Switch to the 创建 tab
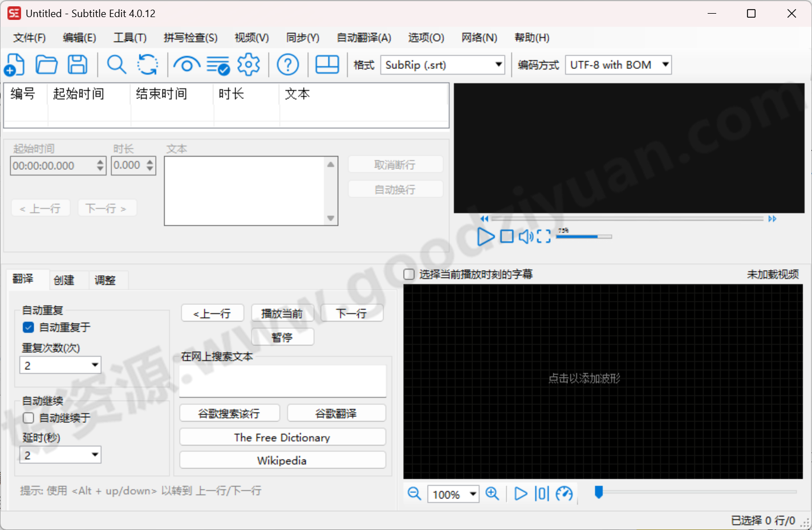Image resolution: width=812 pixels, height=530 pixels. 65,280
